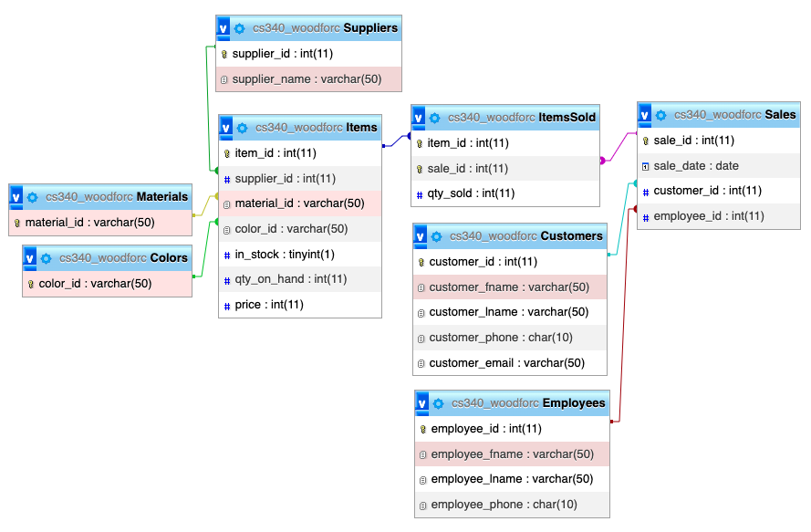
Task: Click the V icon on the Sales table
Action: click(x=645, y=115)
